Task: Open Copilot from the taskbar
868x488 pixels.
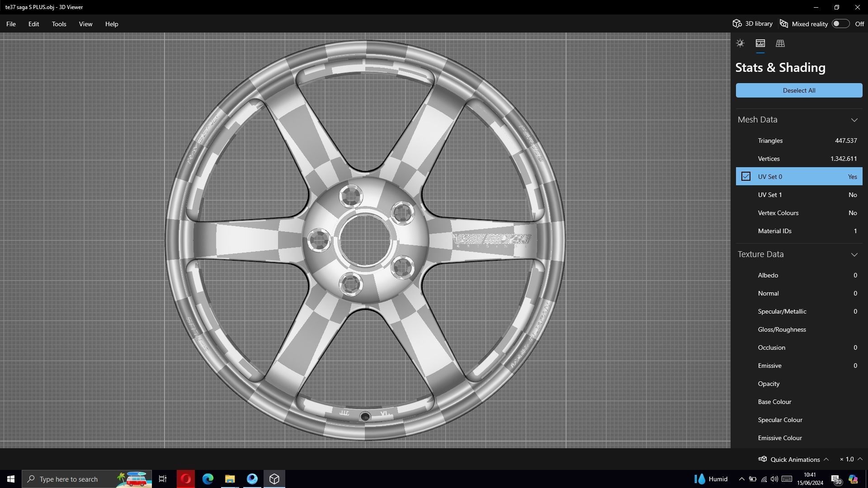Action: click(x=853, y=479)
